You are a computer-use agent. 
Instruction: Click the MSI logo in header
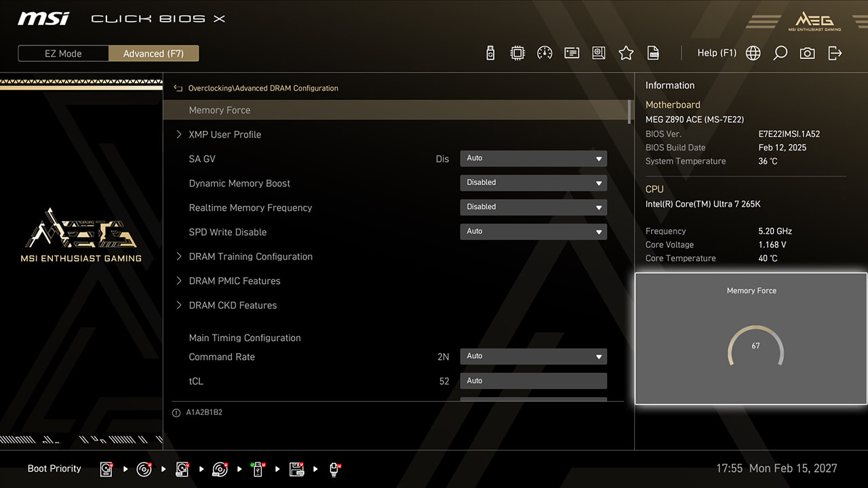coord(43,18)
